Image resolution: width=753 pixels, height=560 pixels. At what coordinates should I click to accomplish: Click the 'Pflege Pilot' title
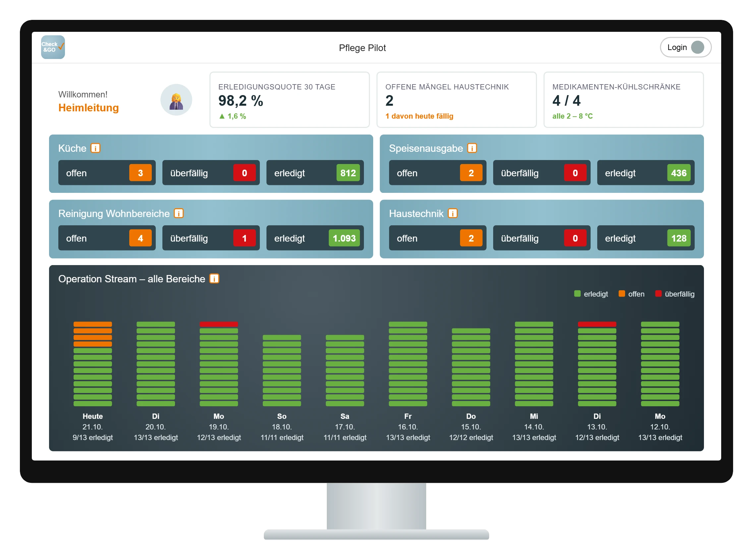click(362, 48)
